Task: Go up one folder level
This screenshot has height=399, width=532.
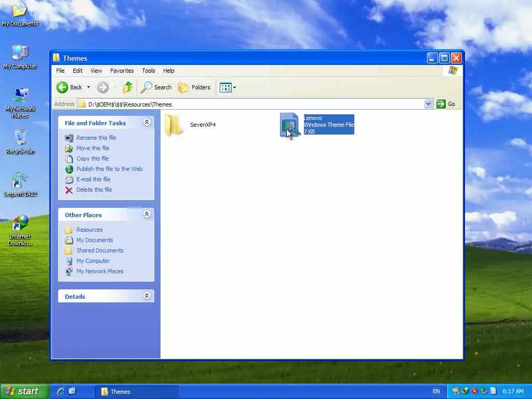Action: (x=128, y=87)
